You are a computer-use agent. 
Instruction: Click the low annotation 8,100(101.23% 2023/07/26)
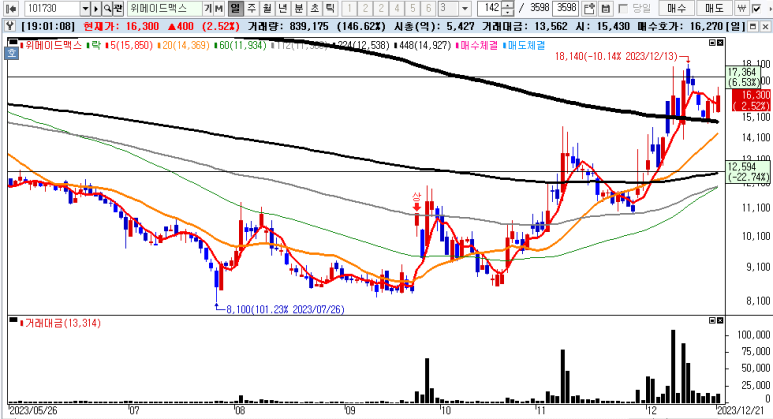[x=285, y=310]
